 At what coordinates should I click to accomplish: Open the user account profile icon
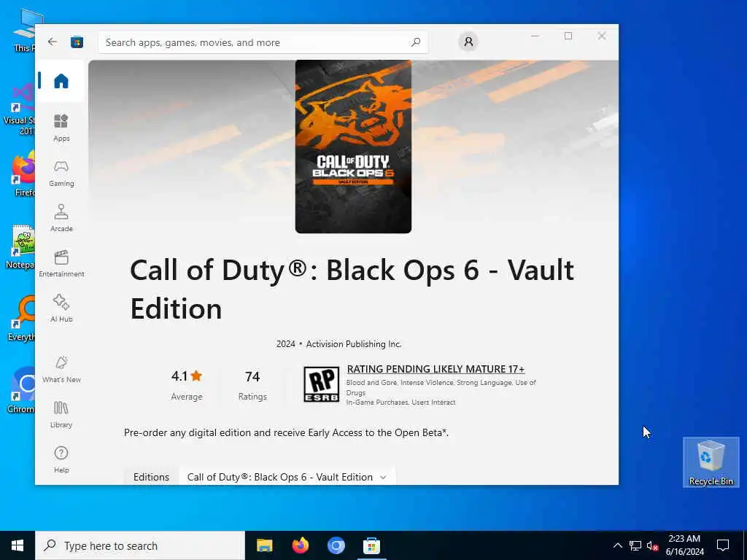click(x=468, y=42)
